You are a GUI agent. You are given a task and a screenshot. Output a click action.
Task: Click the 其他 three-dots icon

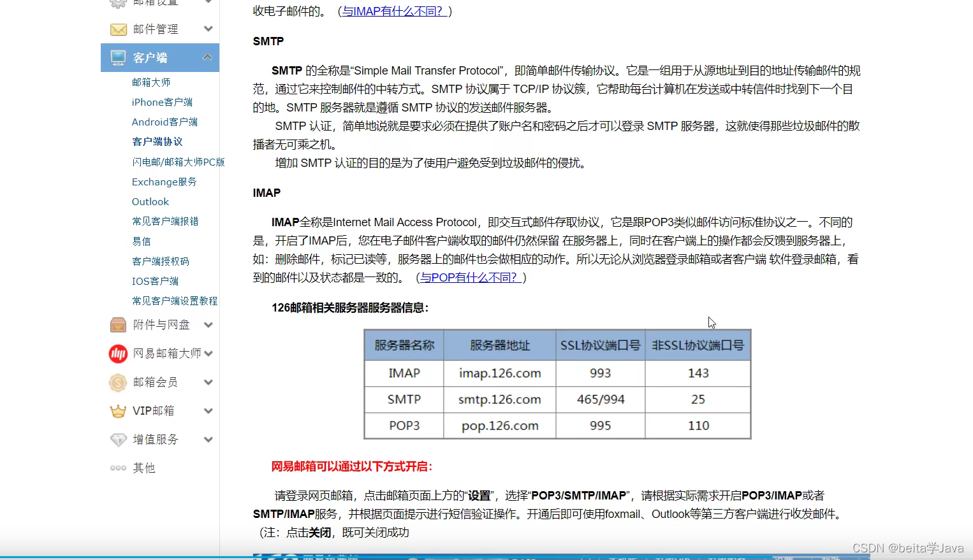[x=119, y=468]
